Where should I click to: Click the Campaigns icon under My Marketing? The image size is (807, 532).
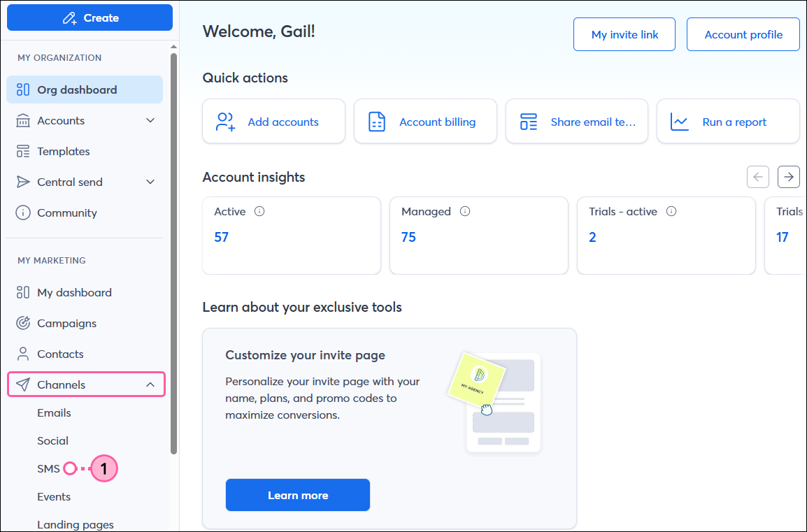[x=23, y=323]
